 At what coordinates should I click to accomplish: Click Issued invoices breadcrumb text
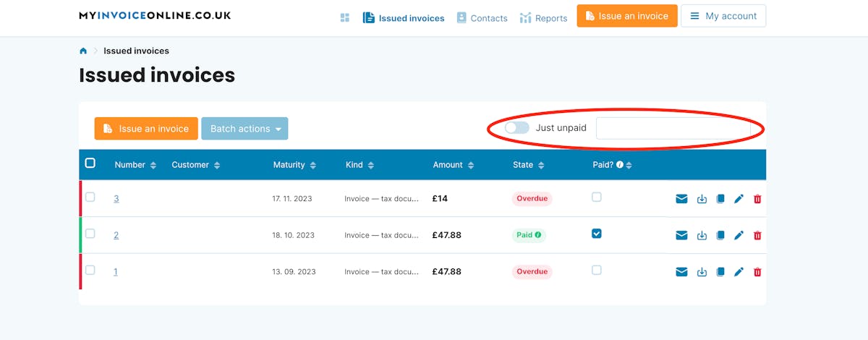136,51
